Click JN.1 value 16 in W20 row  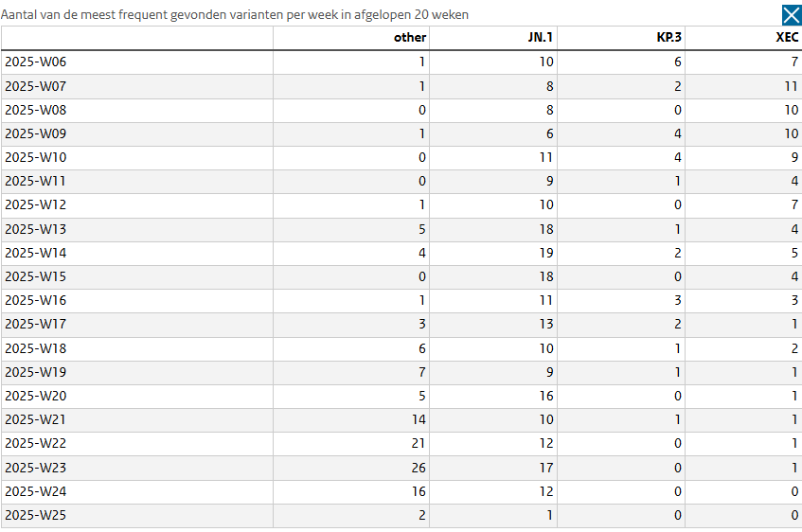point(546,396)
